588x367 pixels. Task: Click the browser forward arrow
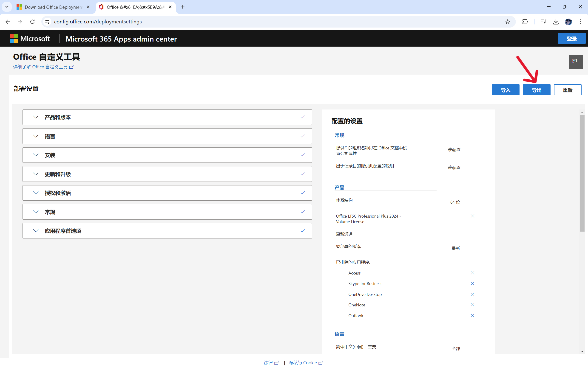(x=20, y=22)
